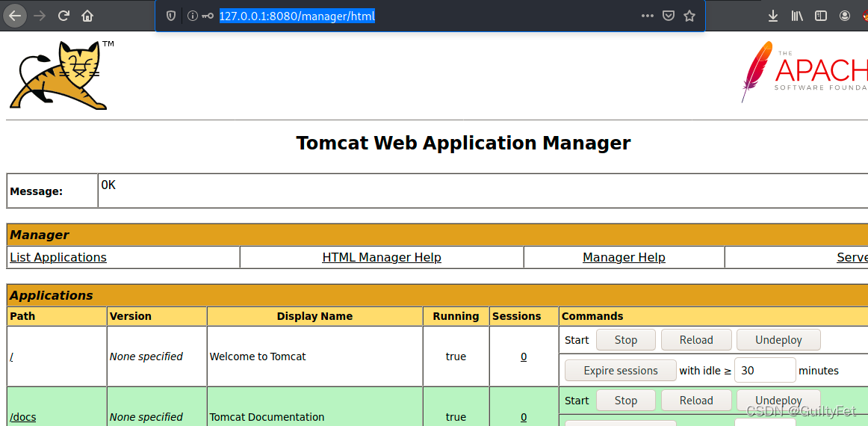Screen dimensions: 868x426
Task: Open the Firefox account avatar icon
Action: coord(845,16)
